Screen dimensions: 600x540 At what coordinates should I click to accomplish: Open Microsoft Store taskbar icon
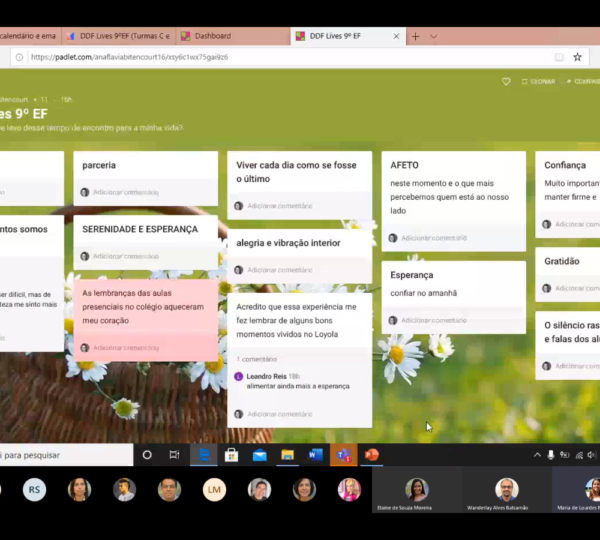(231, 455)
